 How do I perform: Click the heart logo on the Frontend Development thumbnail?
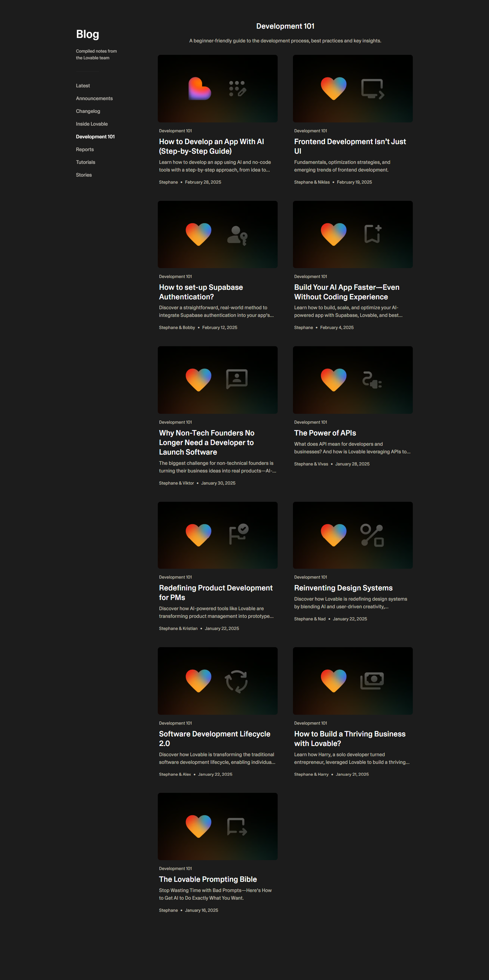point(334,89)
